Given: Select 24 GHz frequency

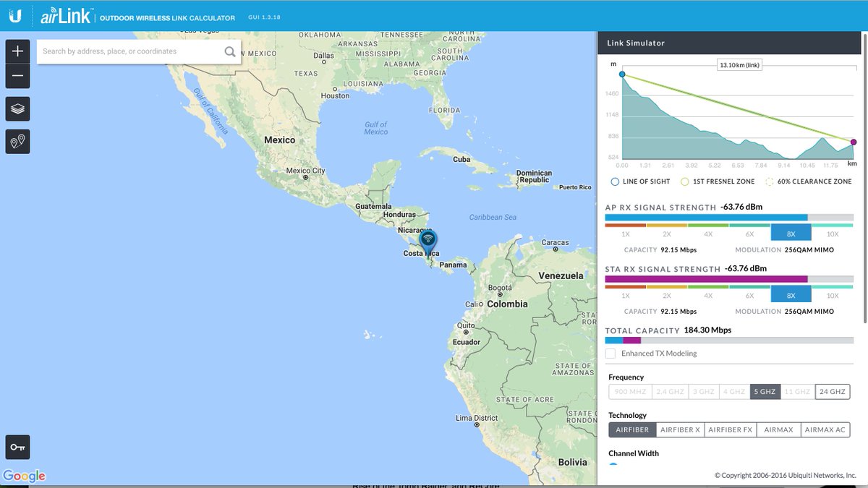Looking at the screenshot, I should [833, 392].
